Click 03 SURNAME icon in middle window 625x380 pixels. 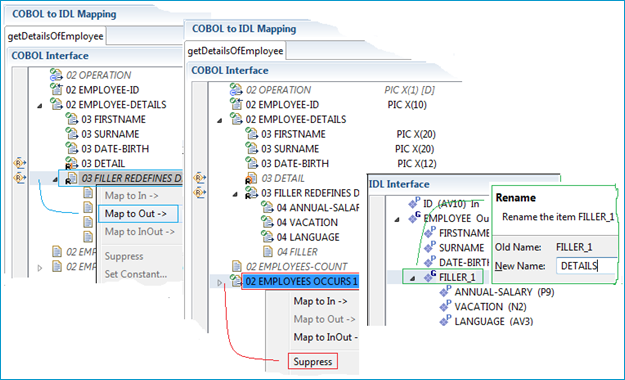(252, 148)
